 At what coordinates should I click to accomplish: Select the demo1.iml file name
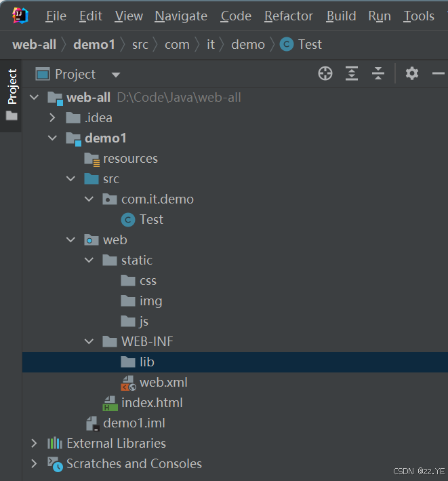pos(134,423)
